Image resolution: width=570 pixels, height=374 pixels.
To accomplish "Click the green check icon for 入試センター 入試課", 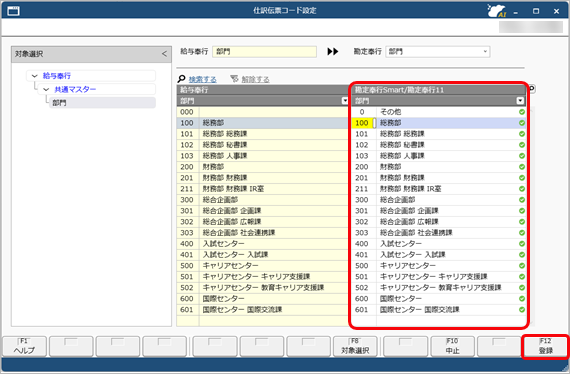I will click(x=522, y=255).
